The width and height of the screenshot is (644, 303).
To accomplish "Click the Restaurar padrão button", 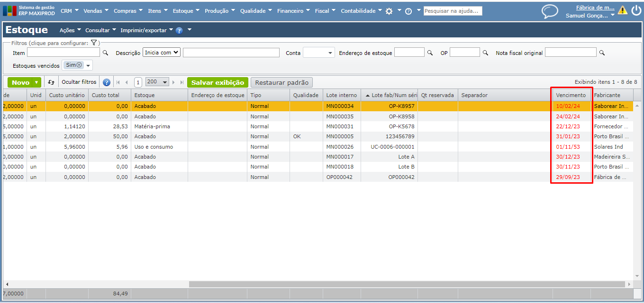I will (x=281, y=82).
